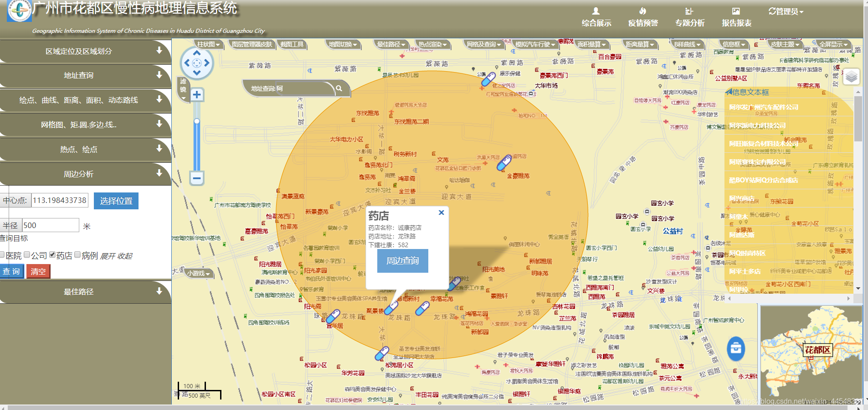
Task: Check the 公司 checkbox
Action: pos(27,255)
